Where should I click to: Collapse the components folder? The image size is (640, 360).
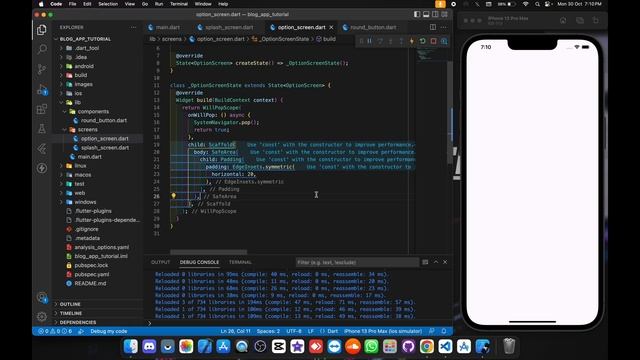[93, 111]
